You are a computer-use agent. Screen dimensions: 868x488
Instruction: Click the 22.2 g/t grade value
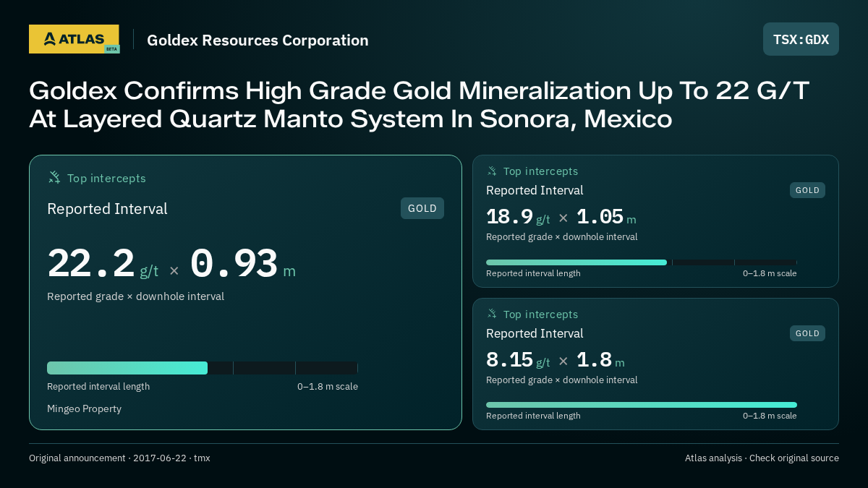pyautogui.click(x=103, y=264)
